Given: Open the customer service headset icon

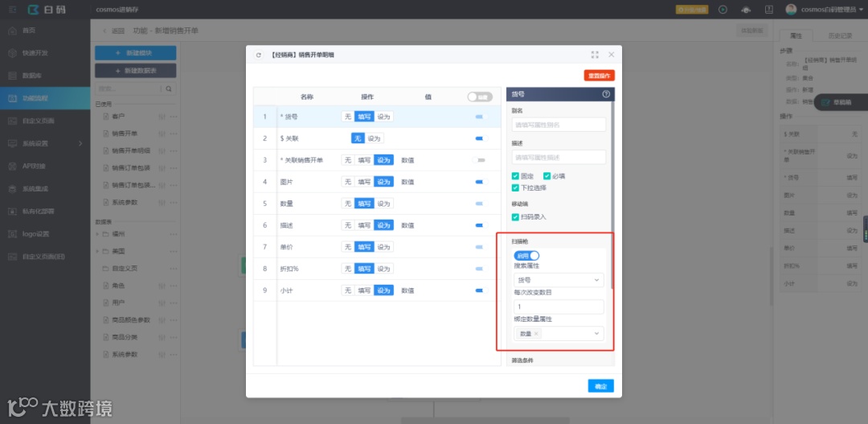Looking at the screenshot, I should pos(746,10).
